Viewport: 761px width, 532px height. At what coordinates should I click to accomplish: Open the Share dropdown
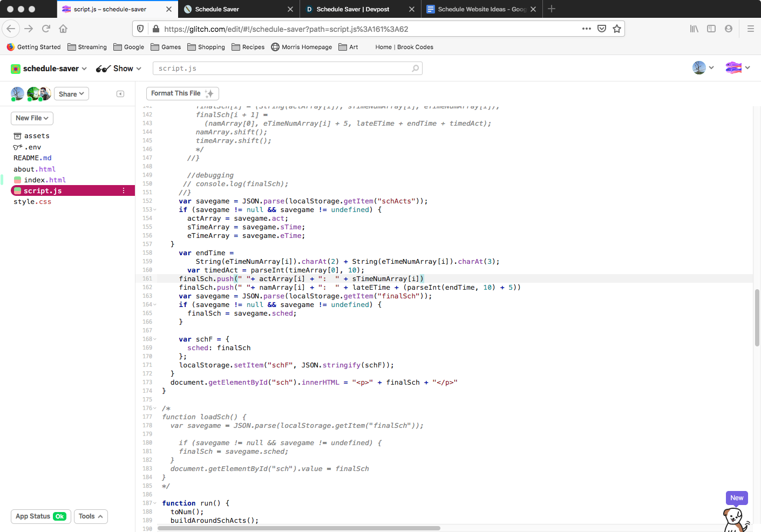(71, 94)
